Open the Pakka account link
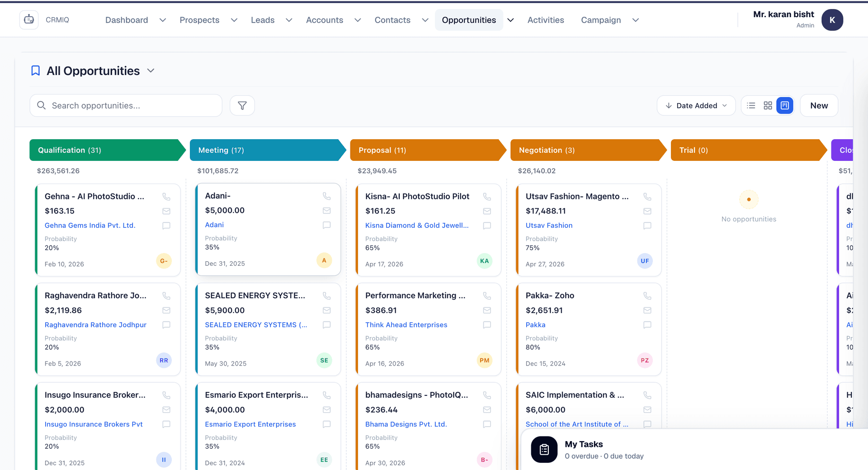 click(535, 325)
